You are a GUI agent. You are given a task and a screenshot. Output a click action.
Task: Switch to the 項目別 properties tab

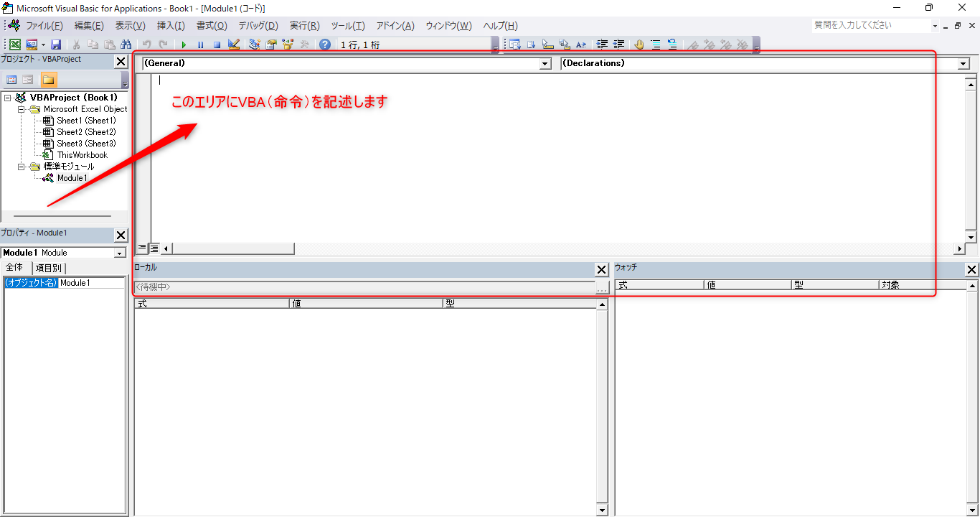point(49,268)
